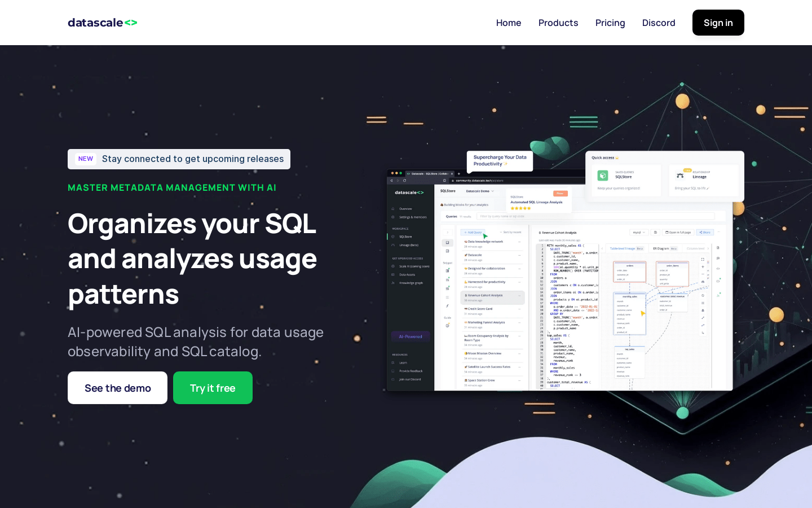Click the 'MASTER METADATA MANAGEMENT WITH AI' tagline
812x508 pixels.
pos(172,187)
